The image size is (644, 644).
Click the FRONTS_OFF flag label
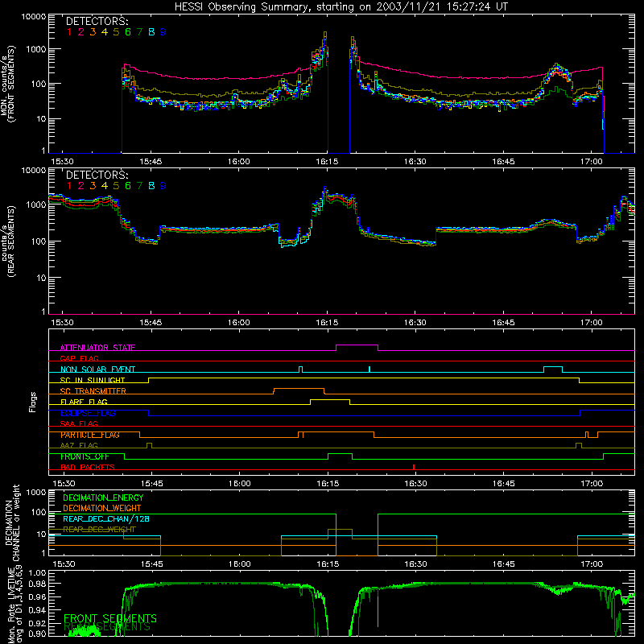click(x=85, y=456)
